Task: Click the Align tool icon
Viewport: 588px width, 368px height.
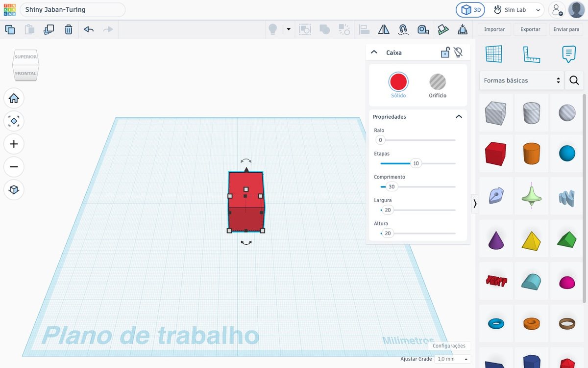Action: pyautogui.click(x=364, y=29)
